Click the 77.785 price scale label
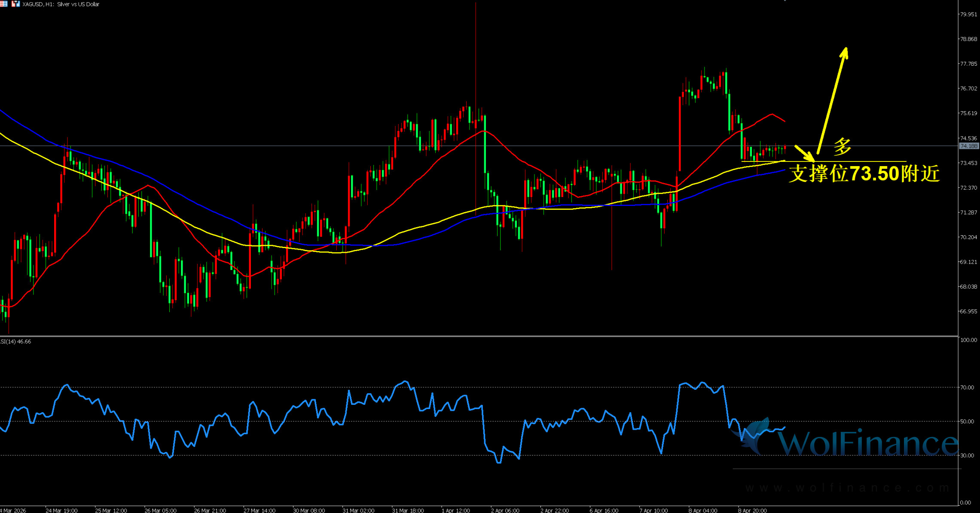This screenshot has height=513, width=980. click(x=968, y=64)
